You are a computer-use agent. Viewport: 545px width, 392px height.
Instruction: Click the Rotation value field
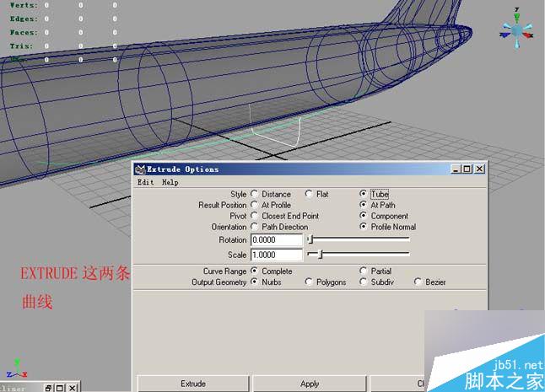(277, 240)
